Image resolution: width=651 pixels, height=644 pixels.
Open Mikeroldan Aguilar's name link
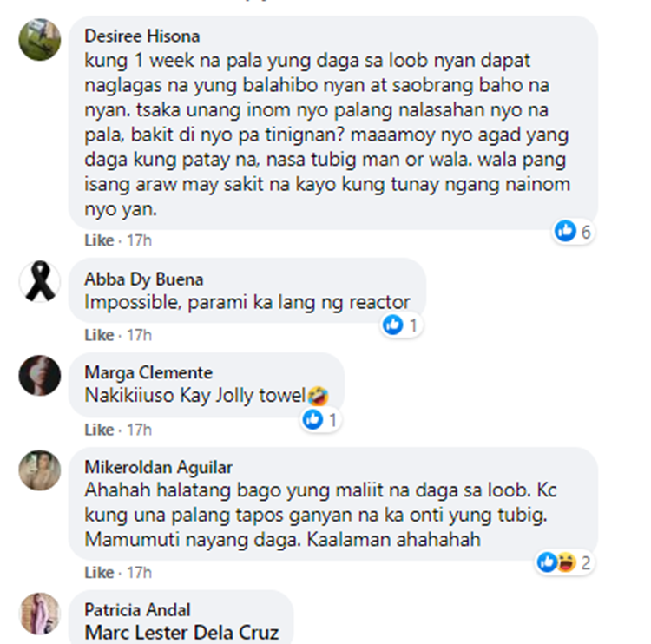(x=158, y=468)
